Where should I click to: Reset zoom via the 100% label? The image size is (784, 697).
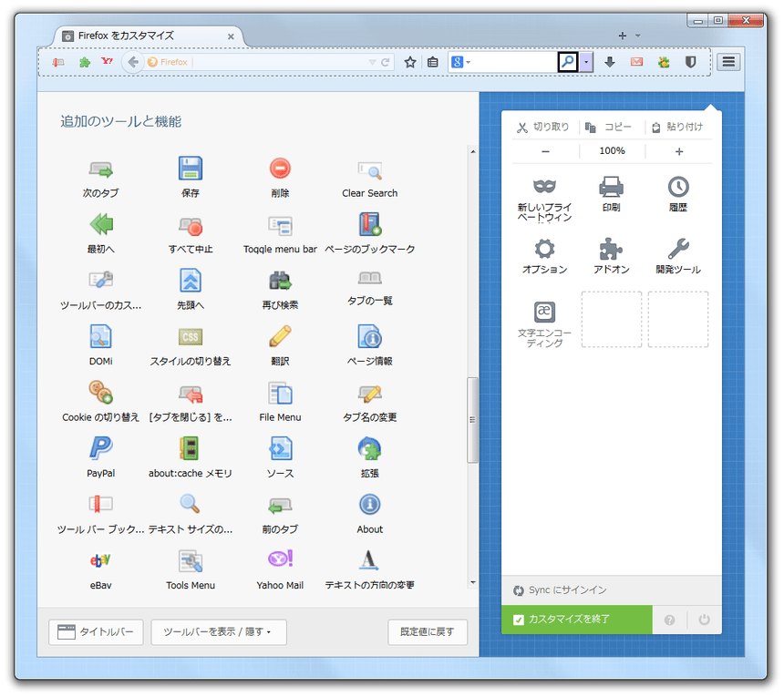pos(612,151)
